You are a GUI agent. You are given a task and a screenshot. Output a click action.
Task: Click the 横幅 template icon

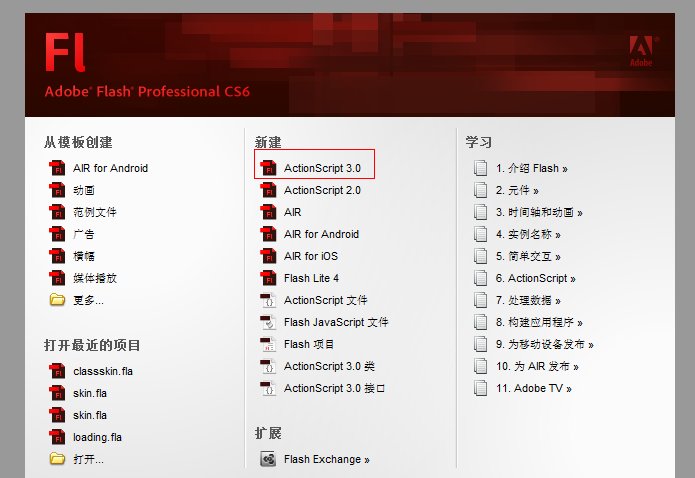(57, 256)
